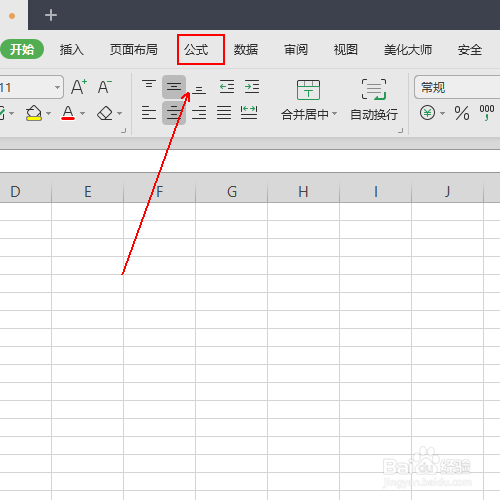
Task: Open the 公式 tab
Action: [x=196, y=50]
